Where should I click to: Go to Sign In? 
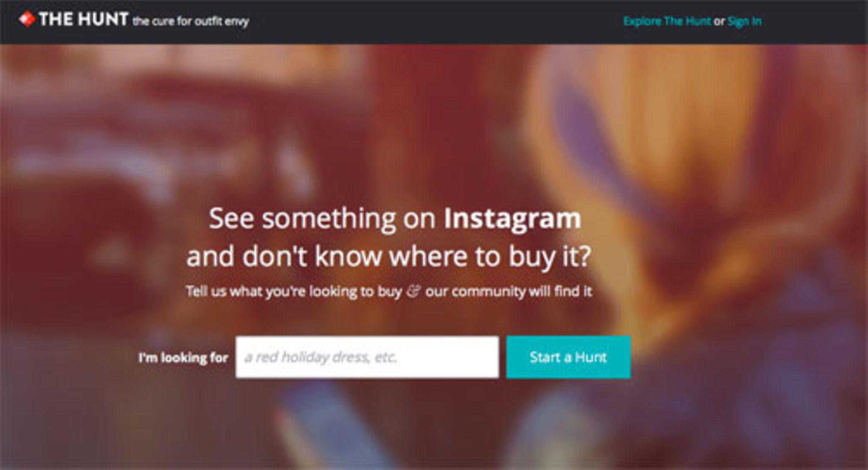point(745,21)
